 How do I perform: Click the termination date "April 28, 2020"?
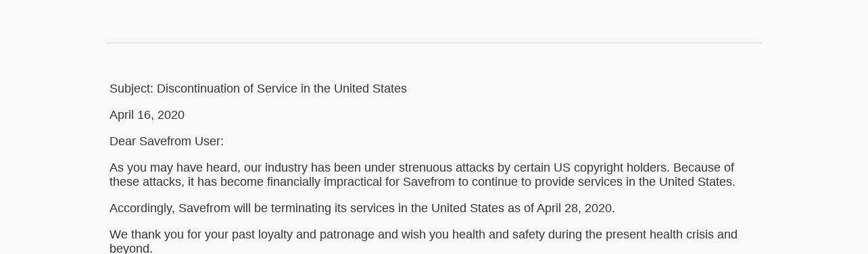575,208
